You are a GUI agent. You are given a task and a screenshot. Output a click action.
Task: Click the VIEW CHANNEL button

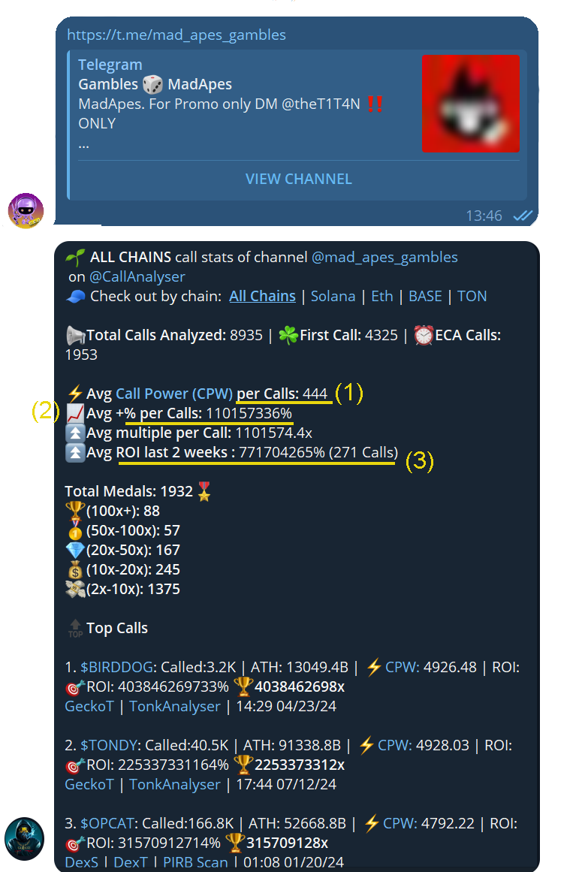pos(299,179)
